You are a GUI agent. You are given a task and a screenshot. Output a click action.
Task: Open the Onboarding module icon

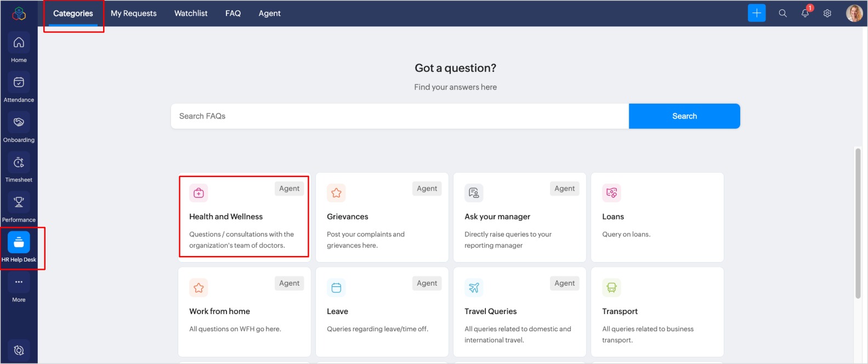19,123
